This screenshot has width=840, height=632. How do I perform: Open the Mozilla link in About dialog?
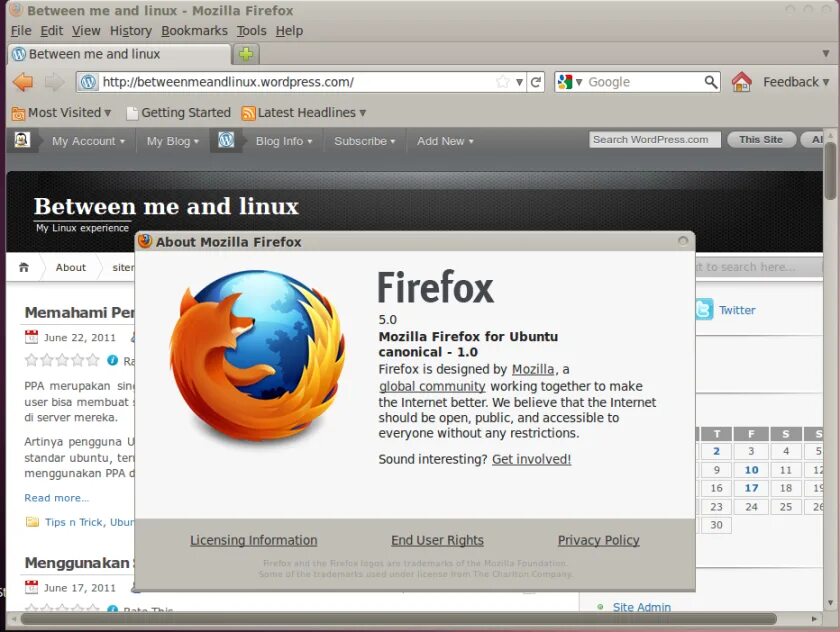(533, 369)
